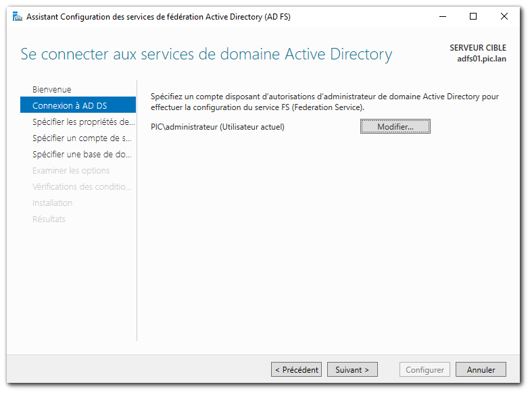Cancel the wizard with Annuler

(481, 369)
